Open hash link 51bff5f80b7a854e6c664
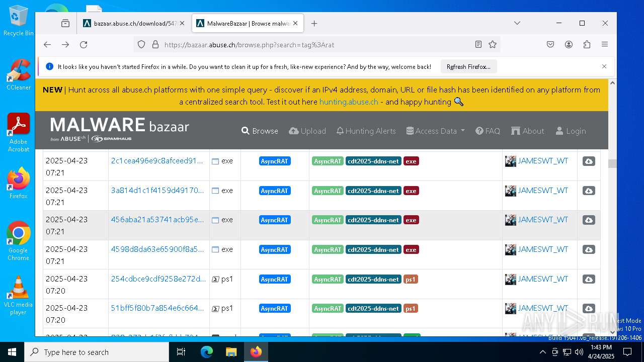 (157, 308)
